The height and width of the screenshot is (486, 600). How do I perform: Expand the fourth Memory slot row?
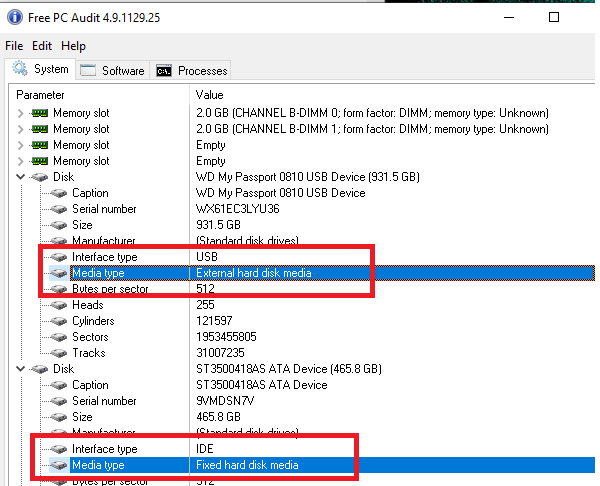point(21,161)
